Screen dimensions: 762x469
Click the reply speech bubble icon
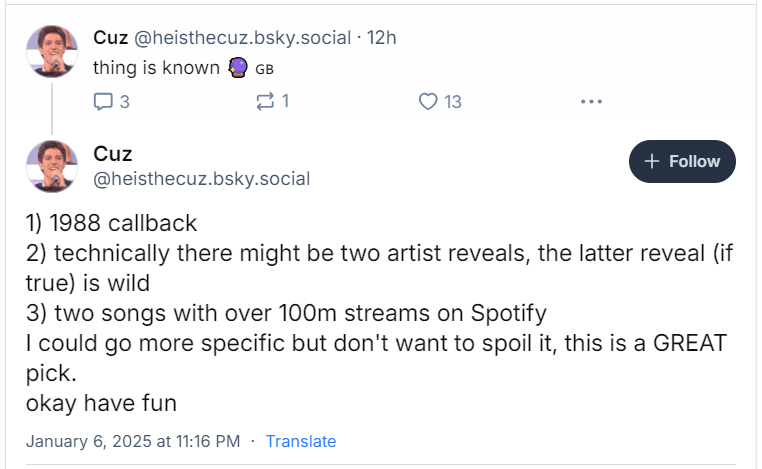103,101
